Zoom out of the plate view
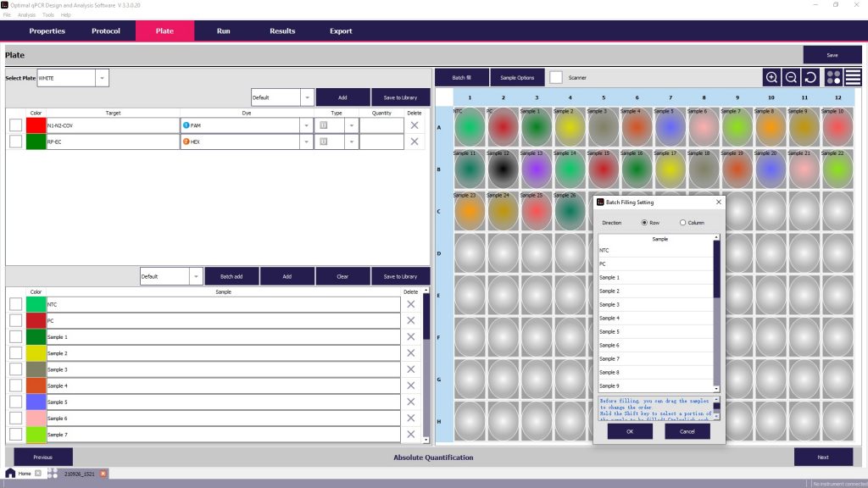Viewport: 868px width, 488px height. tap(790, 77)
